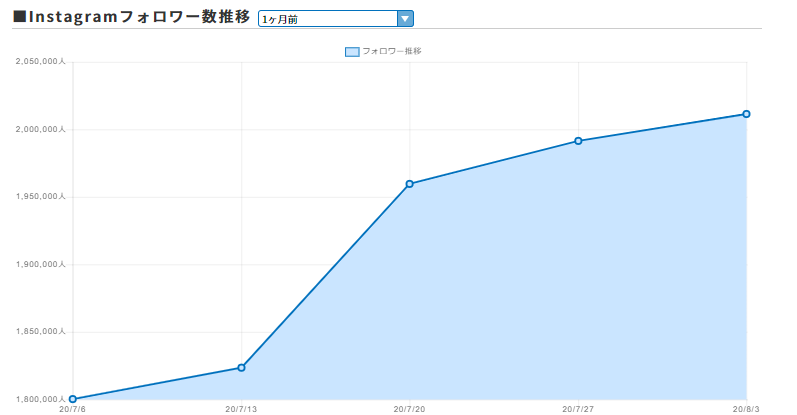Screen dimensions: 797x415
Task: Click the 1,900,000人 axis label
Action: [x=41, y=264]
